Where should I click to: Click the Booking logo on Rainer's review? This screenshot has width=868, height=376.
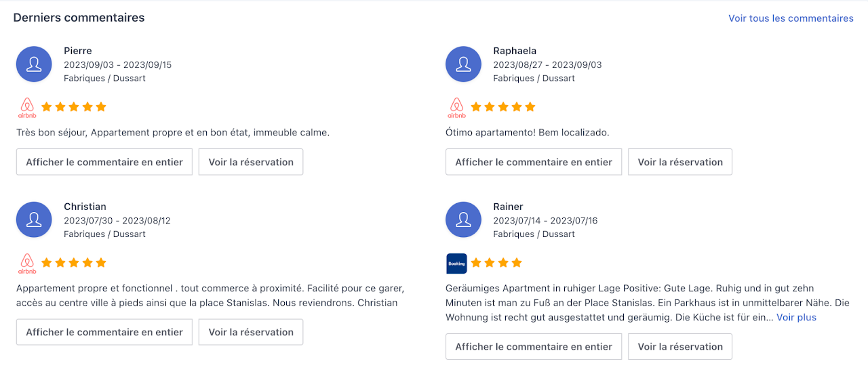(x=456, y=264)
